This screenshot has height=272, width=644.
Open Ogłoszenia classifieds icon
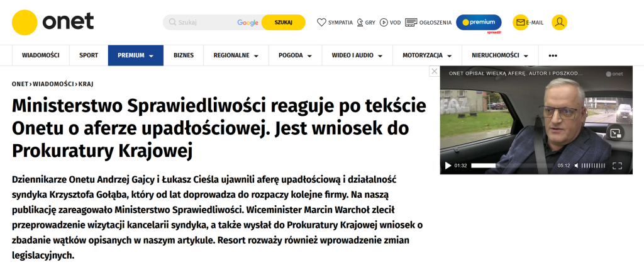(411, 23)
